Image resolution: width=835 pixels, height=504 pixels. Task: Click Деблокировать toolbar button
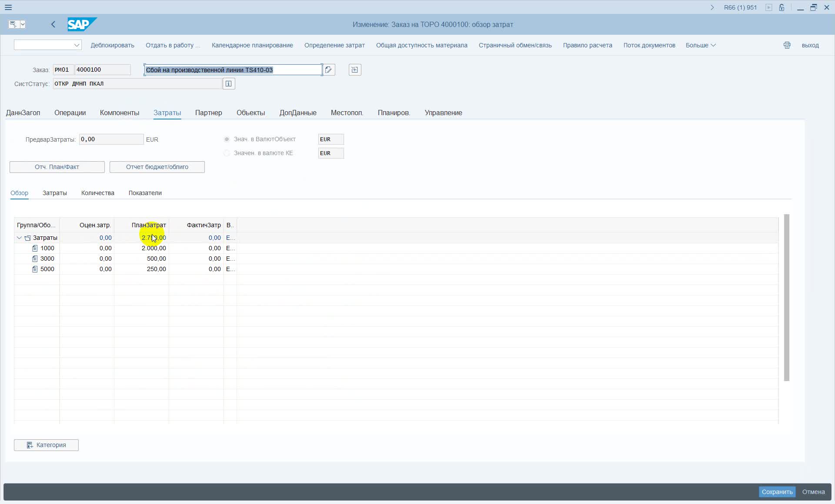[x=113, y=45]
